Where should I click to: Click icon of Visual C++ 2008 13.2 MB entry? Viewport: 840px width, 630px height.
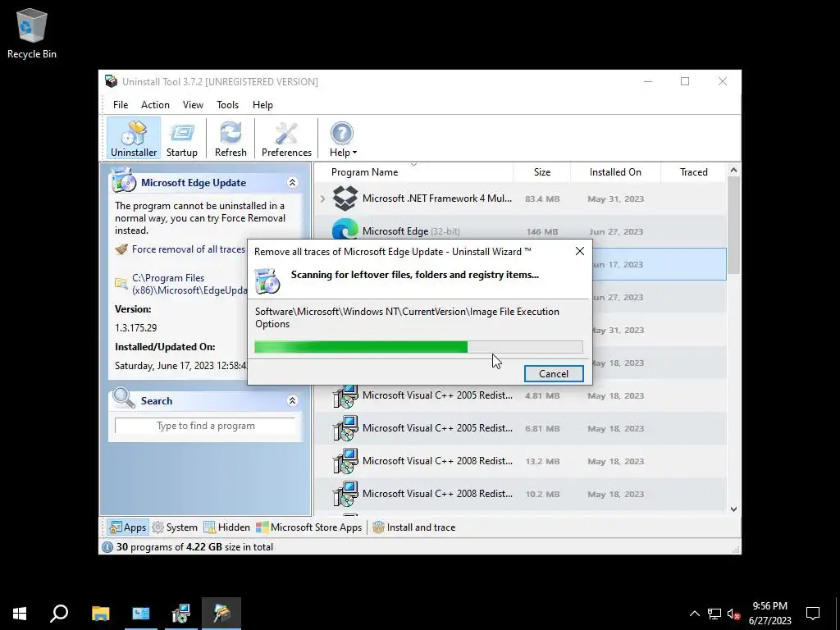345,461
